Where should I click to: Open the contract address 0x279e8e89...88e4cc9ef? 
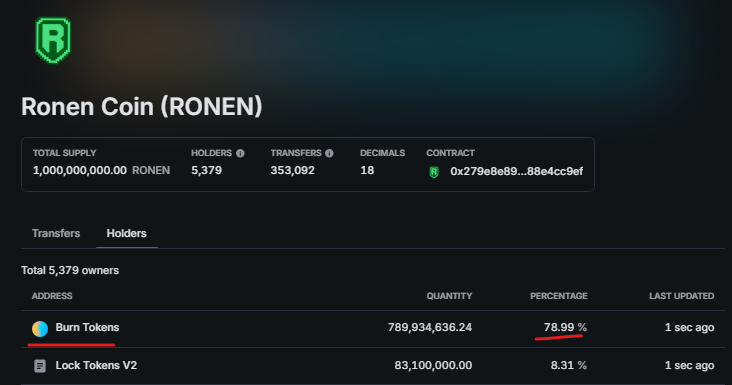(x=516, y=171)
